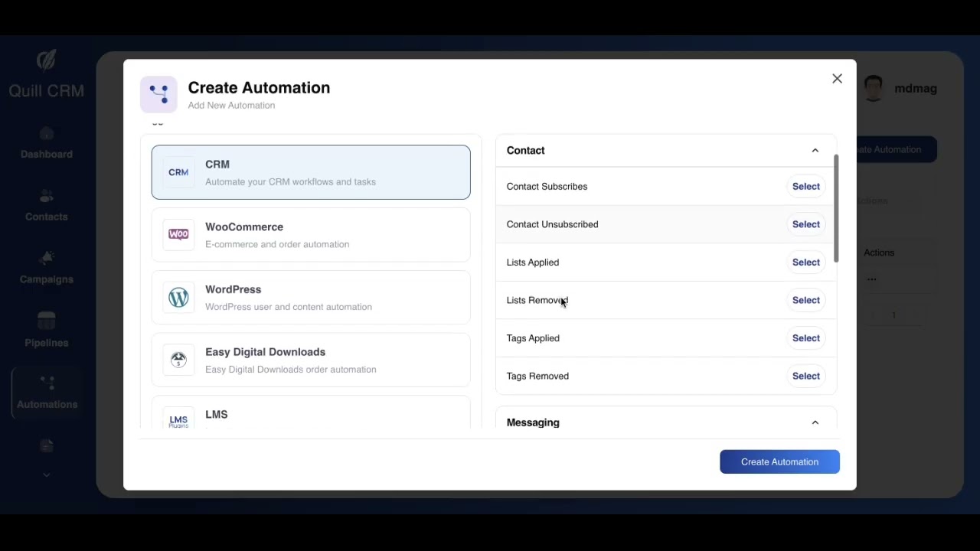This screenshot has width=980, height=551.
Task: Click the Automations sidebar icon
Action: coord(47,383)
